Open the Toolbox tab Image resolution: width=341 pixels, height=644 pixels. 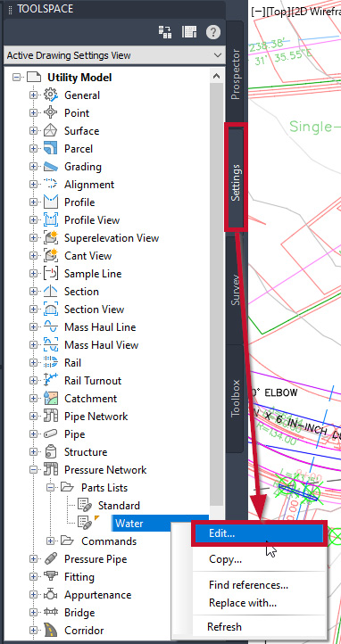coord(236,398)
